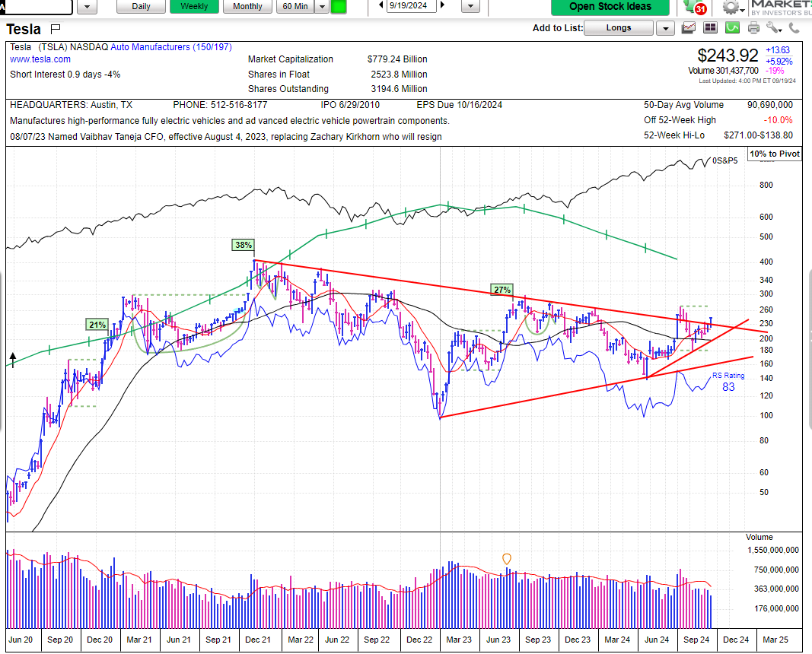The height and width of the screenshot is (654, 812).
Task: Select the Weekly chart view
Action: coord(194,6)
